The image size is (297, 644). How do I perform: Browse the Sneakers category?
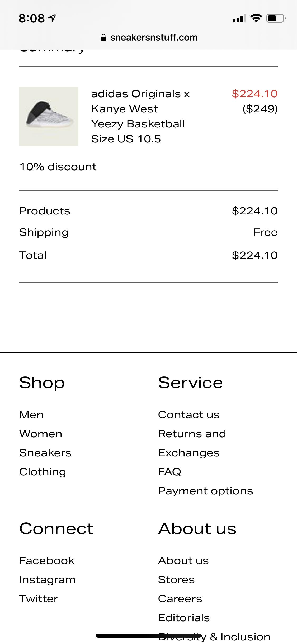point(45,453)
